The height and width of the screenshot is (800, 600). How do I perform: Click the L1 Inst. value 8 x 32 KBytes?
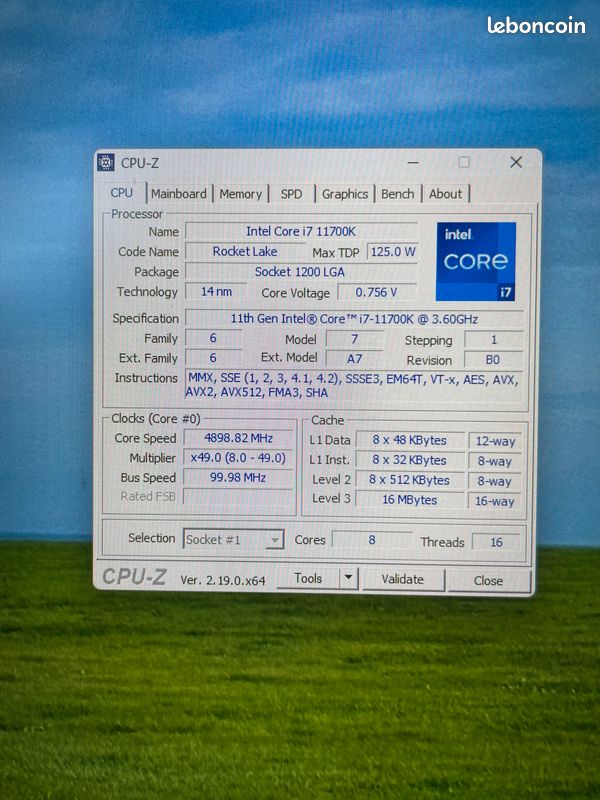[x=410, y=460]
